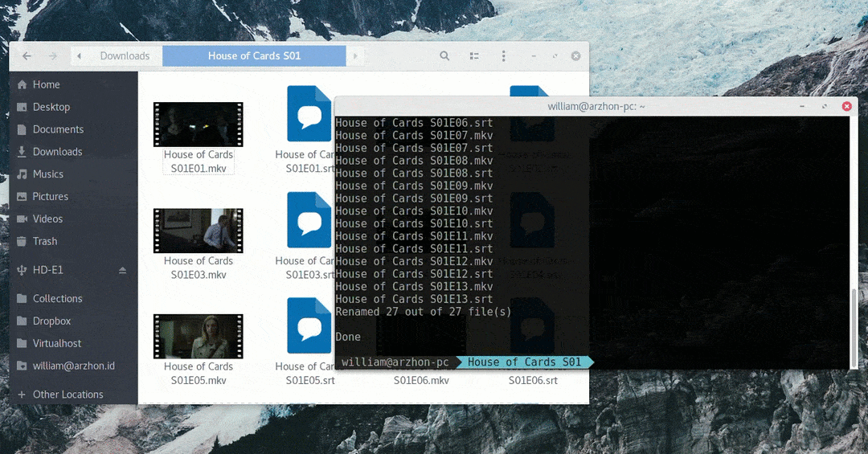Screen dimensions: 868x454
Task: Show earlier path segments in the breadcrumb
Action: click(x=79, y=56)
